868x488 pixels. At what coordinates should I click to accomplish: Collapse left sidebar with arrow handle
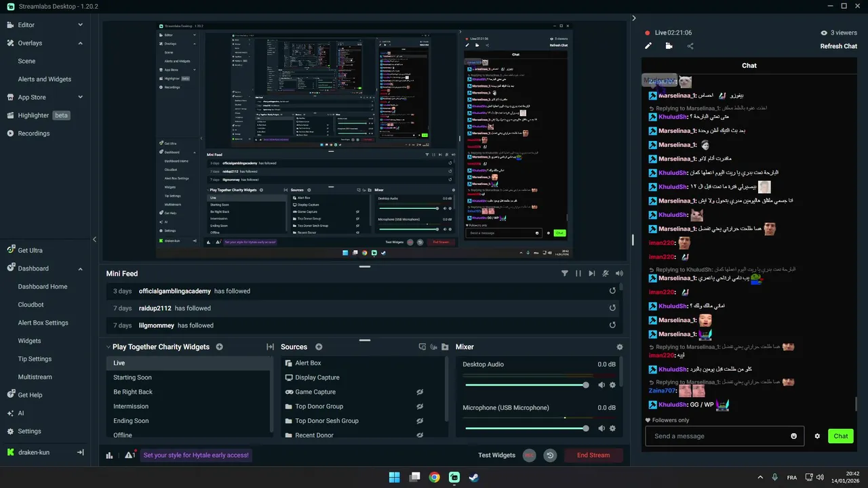point(94,239)
